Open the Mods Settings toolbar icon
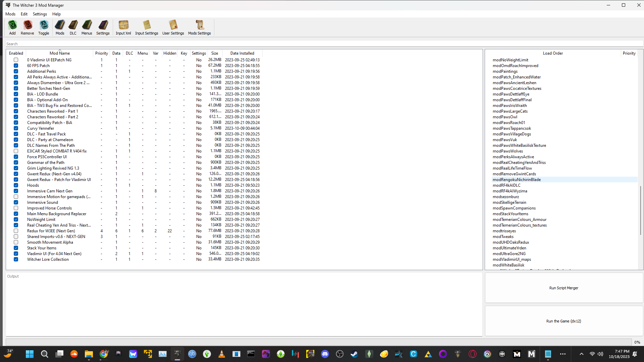The height and width of the screenshot is (362, 644). (x=200, y=27)
